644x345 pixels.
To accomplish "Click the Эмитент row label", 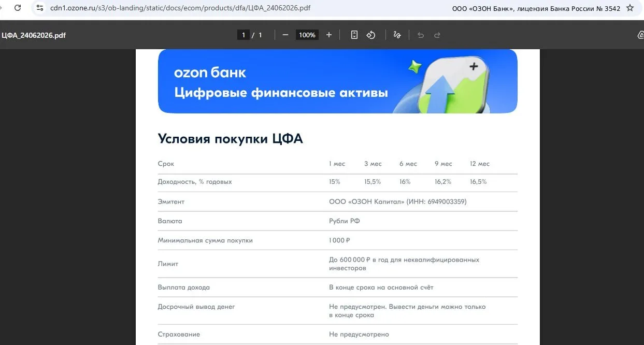I will [x=171, y=202].
